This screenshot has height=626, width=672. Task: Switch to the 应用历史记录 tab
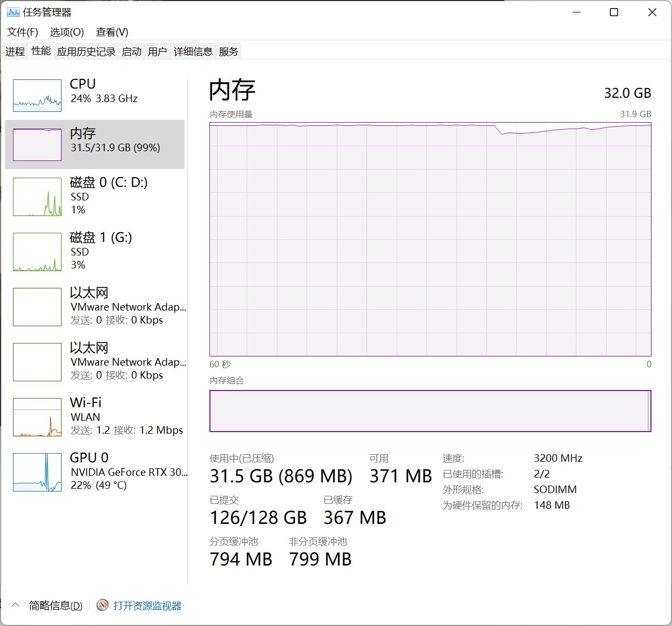(x=86, y=51)
